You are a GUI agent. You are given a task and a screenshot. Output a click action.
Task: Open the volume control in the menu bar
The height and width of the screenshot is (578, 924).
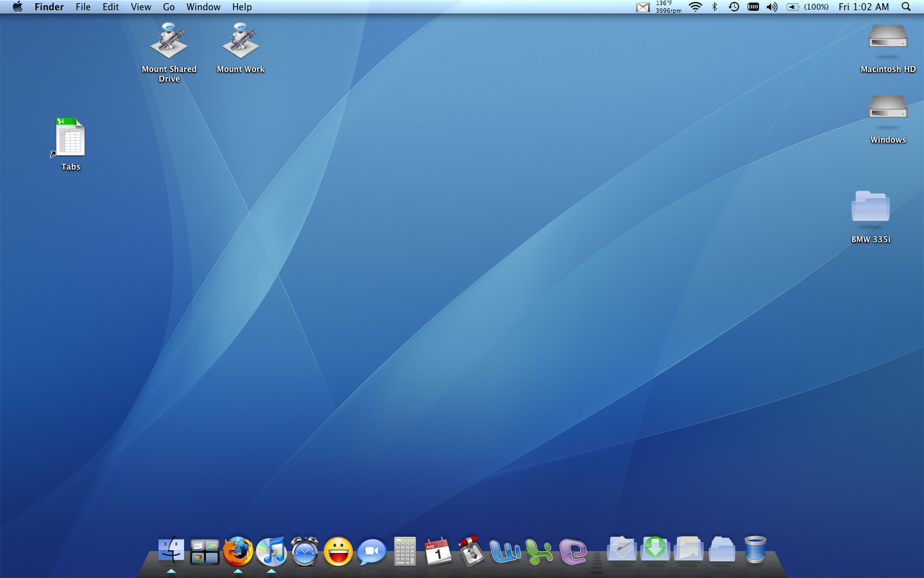tap(772, 7)
